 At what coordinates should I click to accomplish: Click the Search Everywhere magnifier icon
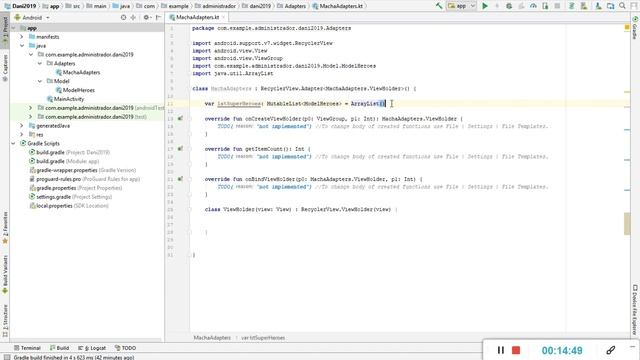coord(622,6)
